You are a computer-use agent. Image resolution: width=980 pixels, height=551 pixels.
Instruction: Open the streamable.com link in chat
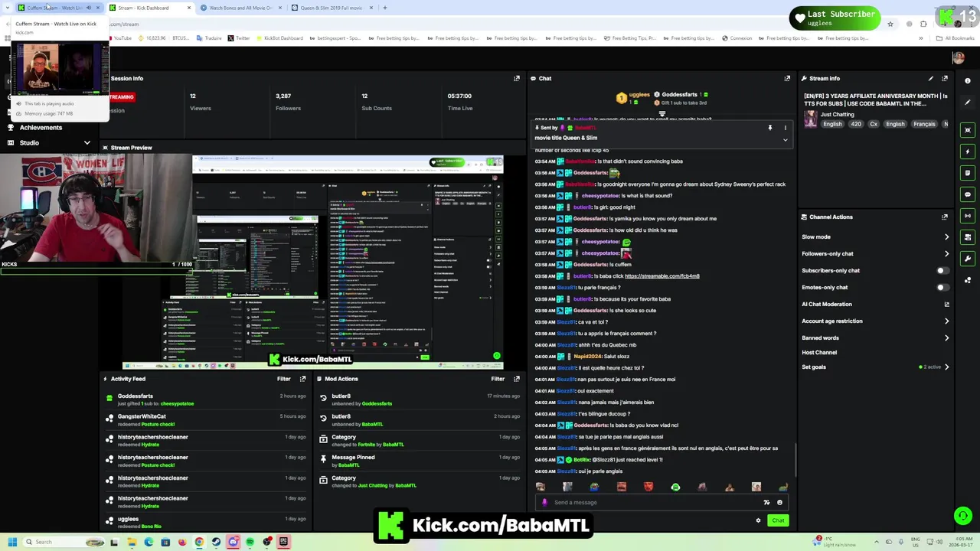coord(662,276)
